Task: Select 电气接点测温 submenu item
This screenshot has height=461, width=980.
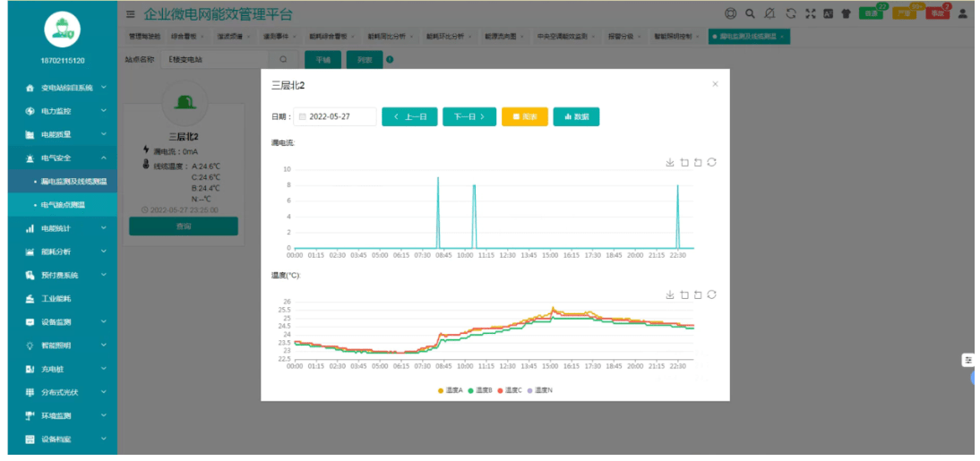Action: coord(63,205)
